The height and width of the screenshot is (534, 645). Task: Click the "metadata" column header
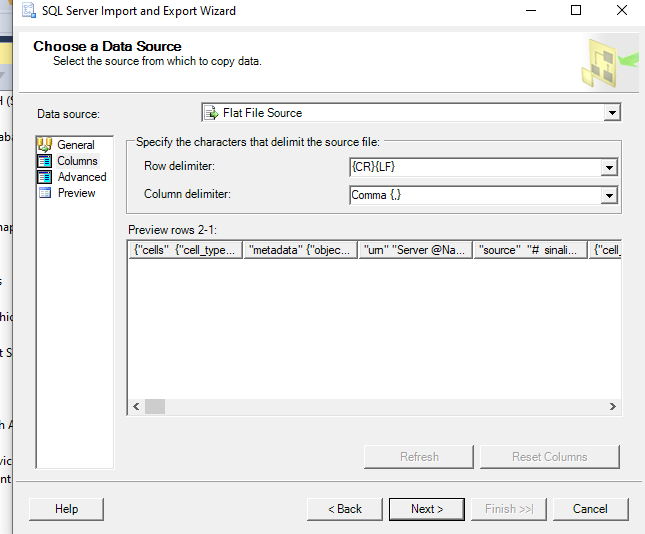point(300,250)
